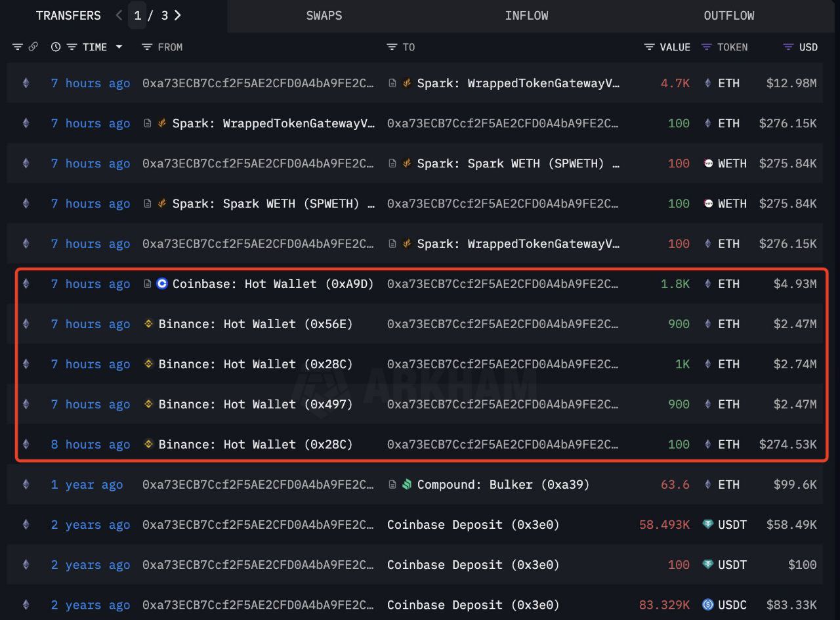840x620 pixels.
Task: Click the link icon in table header
Action: pyautogui.click(x=33, y=47)
